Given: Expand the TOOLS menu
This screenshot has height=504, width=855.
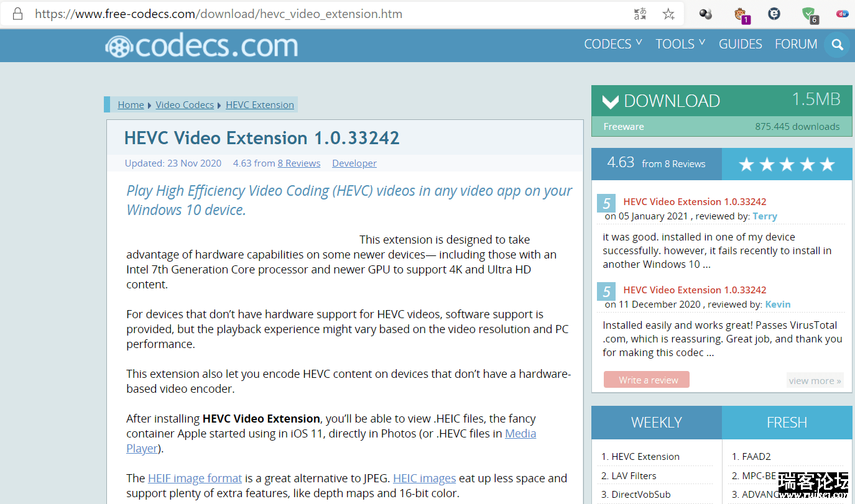Looking at the screenshot, I should pos(680,44).
